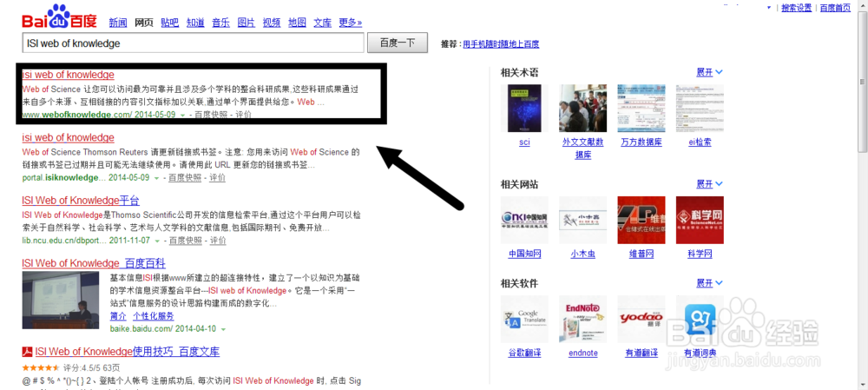This screenshot has width=868, height=390.
Task: Open the 科学网 ScienceNet logo tile
Action: 700,220
